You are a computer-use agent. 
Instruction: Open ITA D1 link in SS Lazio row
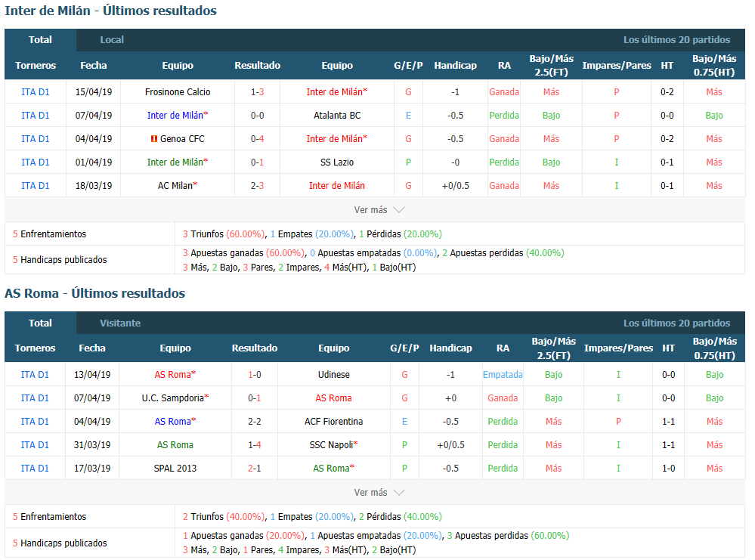(36, 162)
